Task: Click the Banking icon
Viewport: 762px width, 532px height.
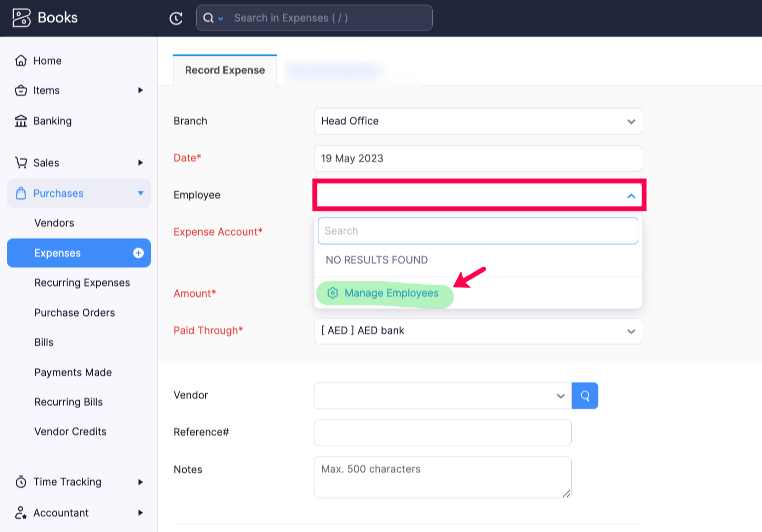Action: tap(21, 121)
